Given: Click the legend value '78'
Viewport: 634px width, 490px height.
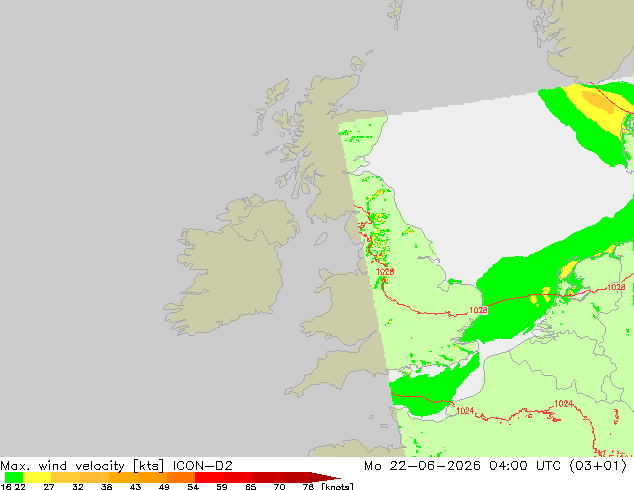Looking at the screenshot, I should [308, 486].
